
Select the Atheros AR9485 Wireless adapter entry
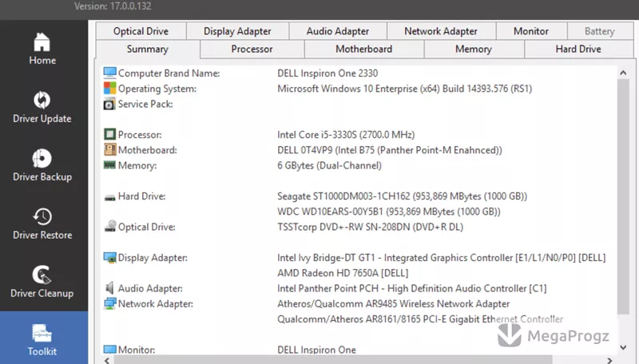point(393,304)
